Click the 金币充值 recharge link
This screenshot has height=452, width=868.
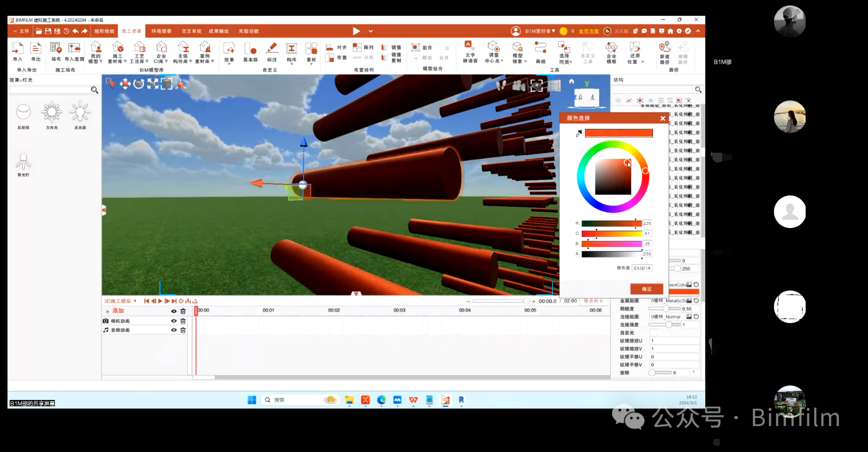pos(588,31)
